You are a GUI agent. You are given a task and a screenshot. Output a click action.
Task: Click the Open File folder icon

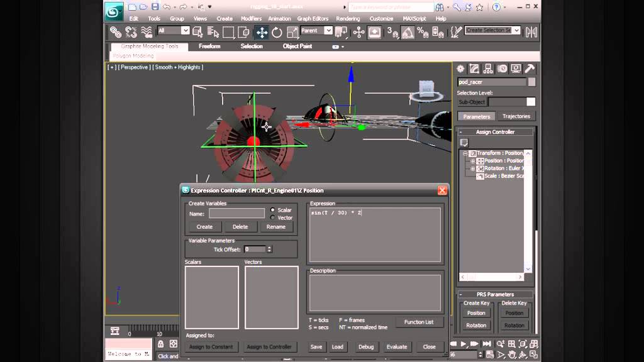(143, 6)
